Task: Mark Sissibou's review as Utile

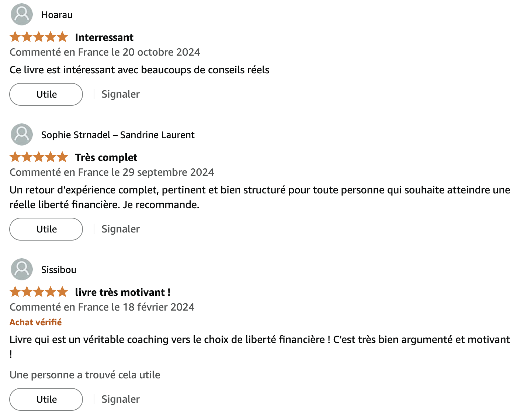Action: pyautogui.click(x=46, y=399)
